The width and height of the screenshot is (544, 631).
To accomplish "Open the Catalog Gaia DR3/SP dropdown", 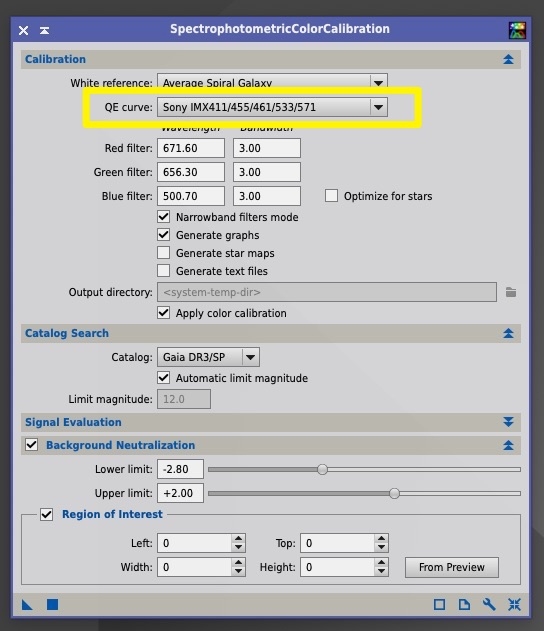I will (208, 357).
